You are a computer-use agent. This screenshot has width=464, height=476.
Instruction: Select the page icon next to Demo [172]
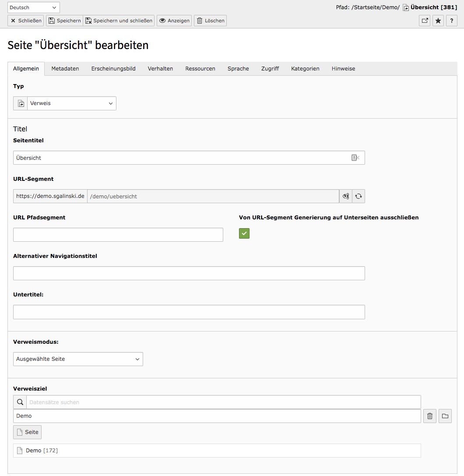click(19, 450)
